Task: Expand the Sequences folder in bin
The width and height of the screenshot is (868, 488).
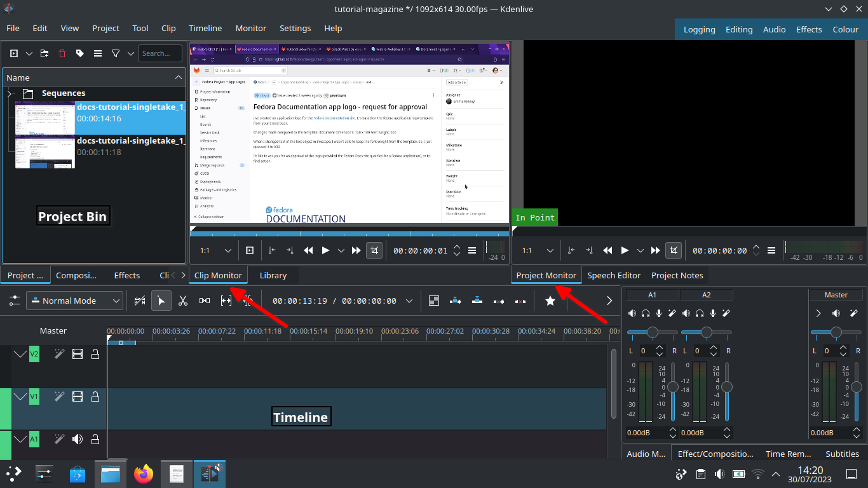Action: tap(10, 93)
